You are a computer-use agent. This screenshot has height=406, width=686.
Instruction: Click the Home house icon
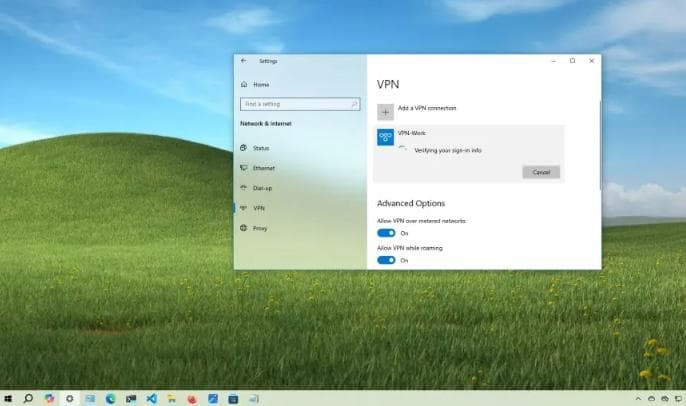pos(244,84)
